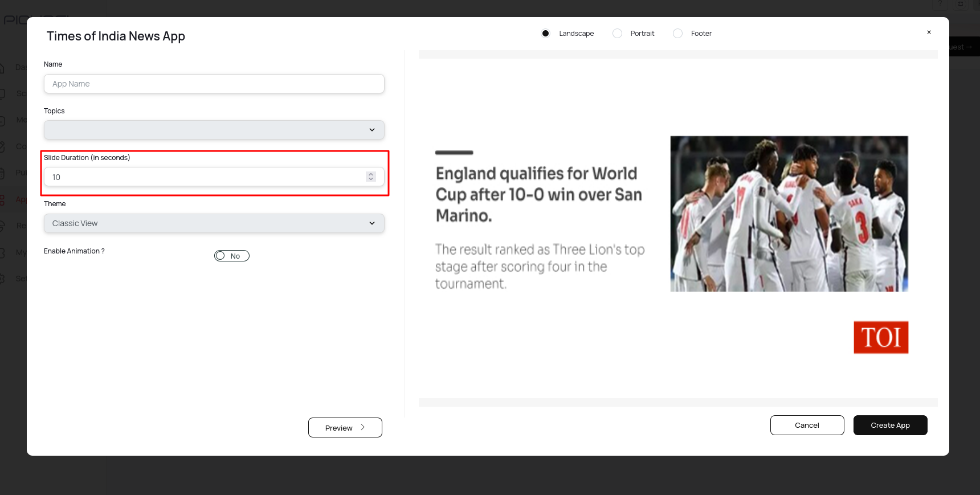Open the Topics dropdown

pyautogui.click(x=214, y=130)
